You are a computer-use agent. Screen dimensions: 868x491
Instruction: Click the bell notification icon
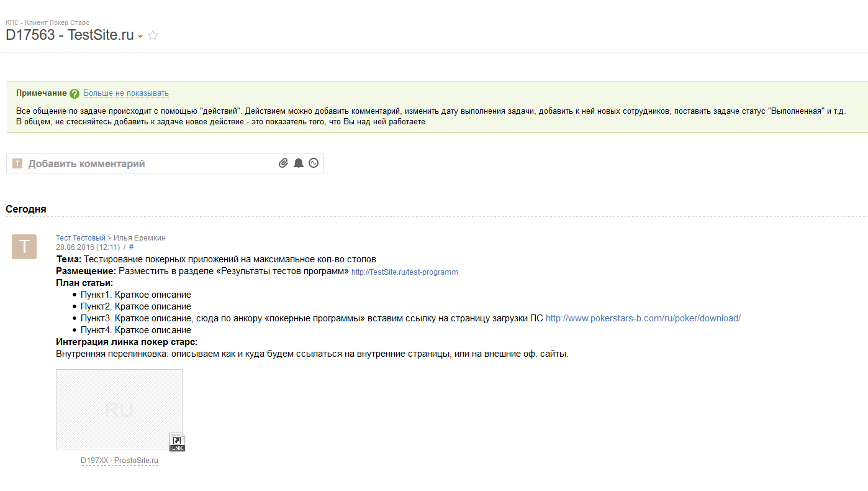299,163
